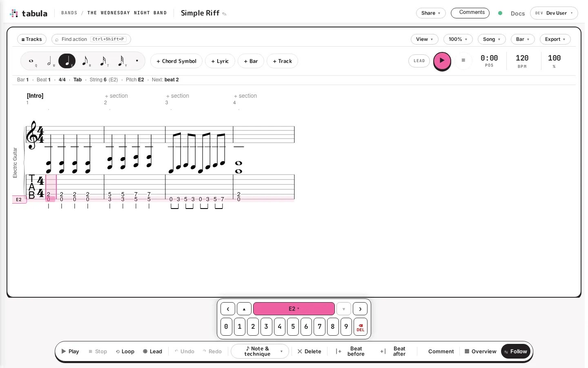Viewport: 588px width, 368px height.
Task: Click the 120 BPM tempo value
Action: (522, 58)
